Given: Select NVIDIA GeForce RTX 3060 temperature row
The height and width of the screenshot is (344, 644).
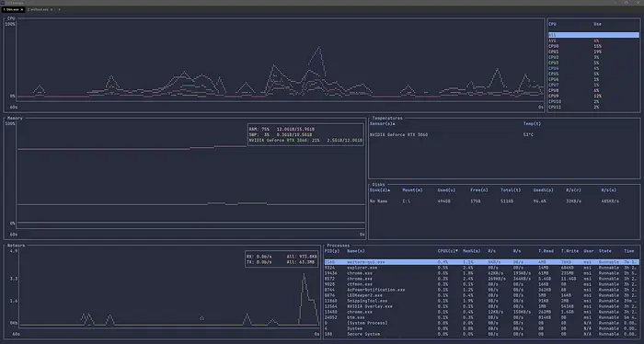Looking at the screenshot, I should [x=504, y=134].
